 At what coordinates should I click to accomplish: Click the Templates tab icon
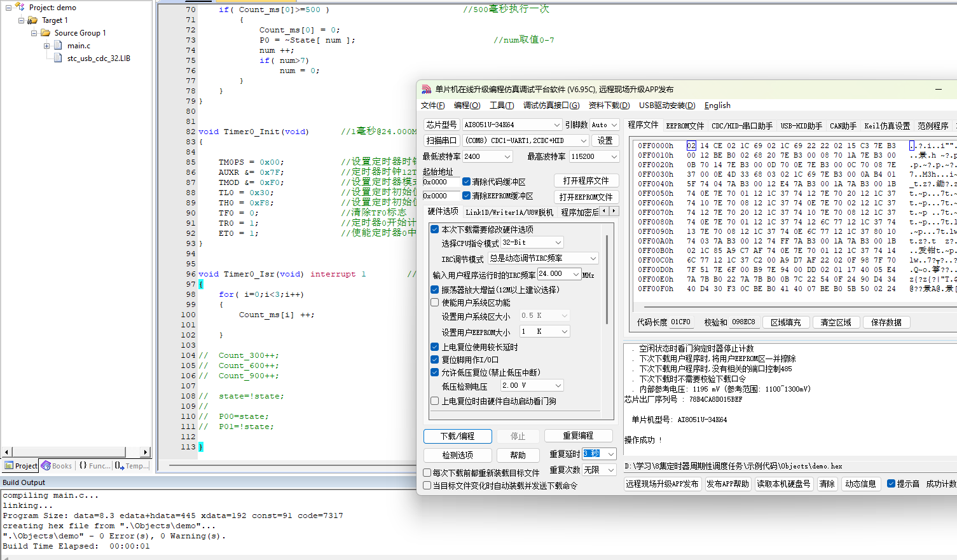(x=119, y=466)
